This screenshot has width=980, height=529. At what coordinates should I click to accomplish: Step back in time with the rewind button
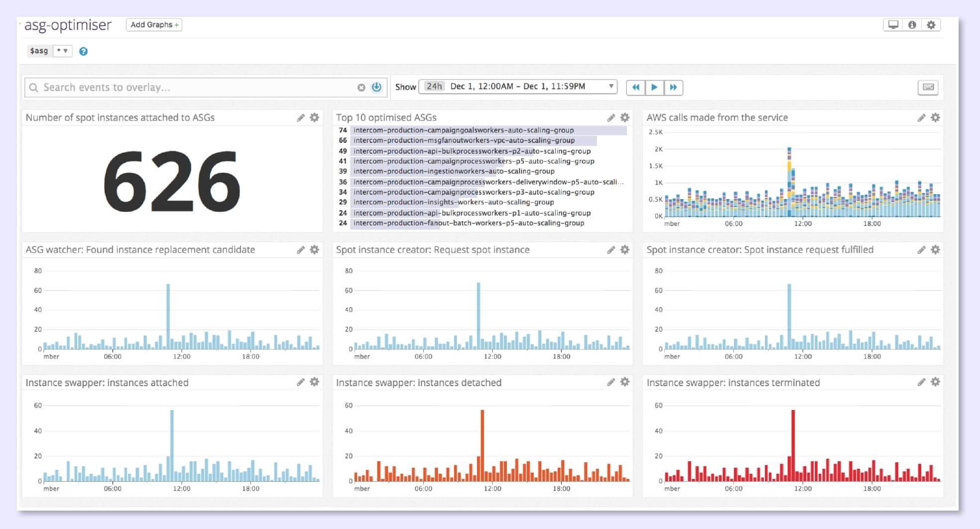635,88
